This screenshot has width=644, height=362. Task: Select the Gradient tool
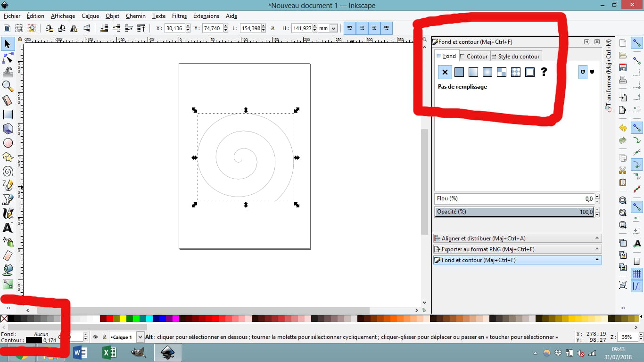point(8,284)
